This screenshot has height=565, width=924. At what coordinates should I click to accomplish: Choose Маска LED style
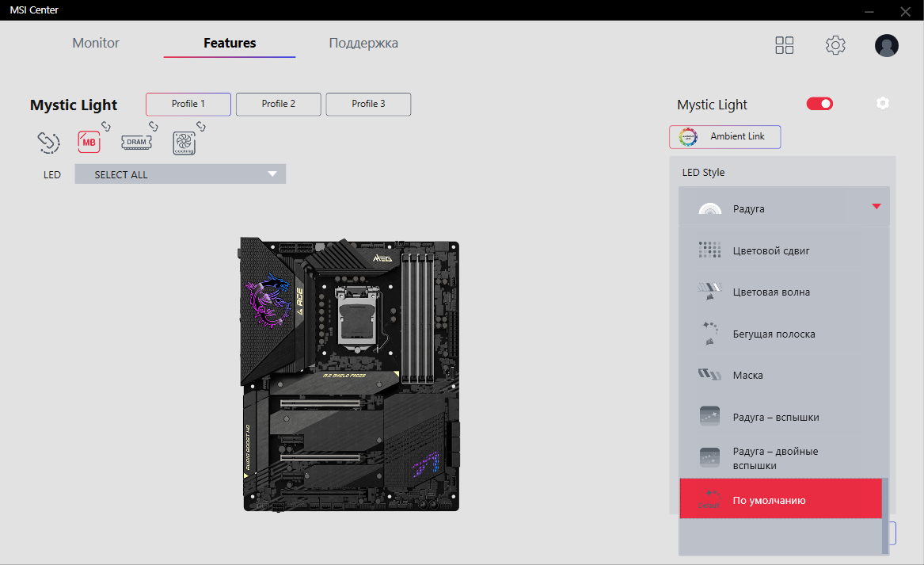[780, 375]
